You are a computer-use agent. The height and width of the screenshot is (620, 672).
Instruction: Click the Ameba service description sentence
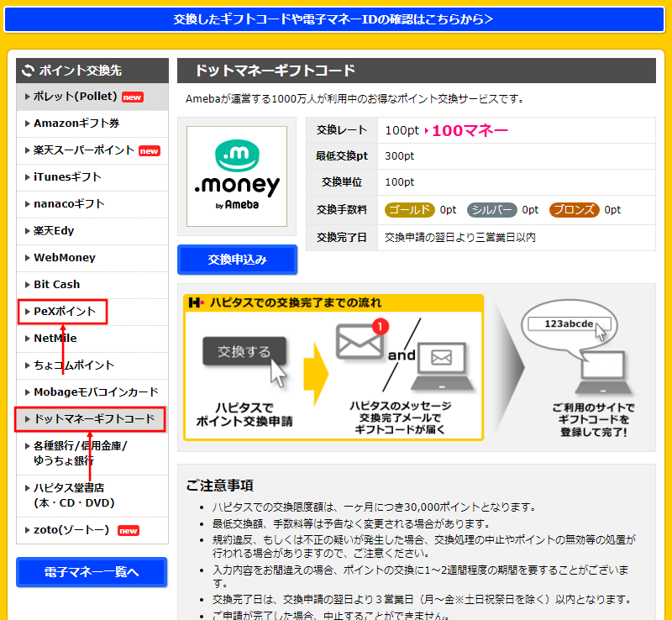354,99
